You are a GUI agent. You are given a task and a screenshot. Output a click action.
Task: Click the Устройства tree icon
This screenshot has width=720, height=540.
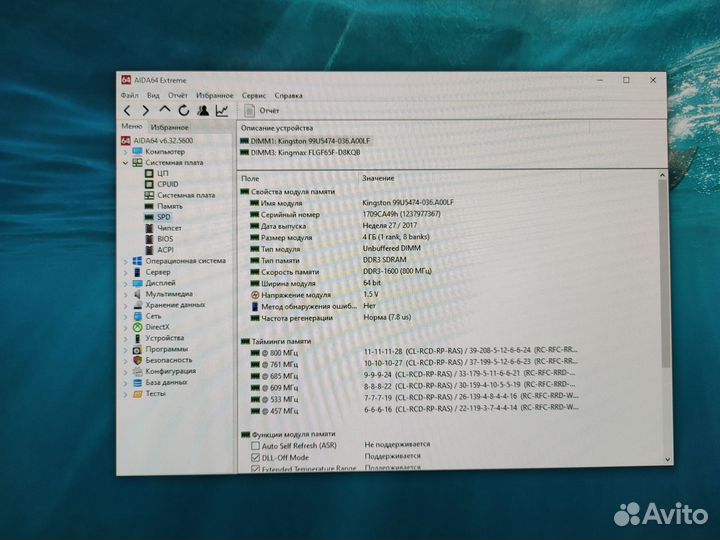point(137,338)
